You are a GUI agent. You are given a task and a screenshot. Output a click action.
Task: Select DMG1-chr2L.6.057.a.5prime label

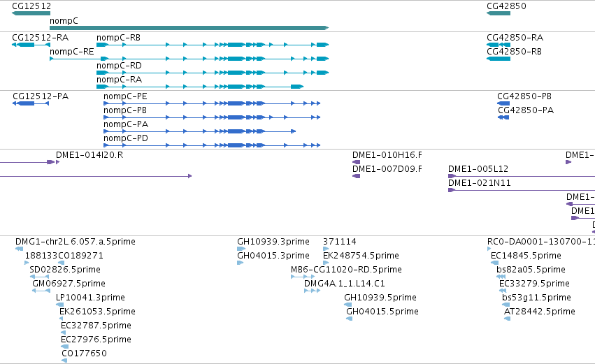click(75, 242)
